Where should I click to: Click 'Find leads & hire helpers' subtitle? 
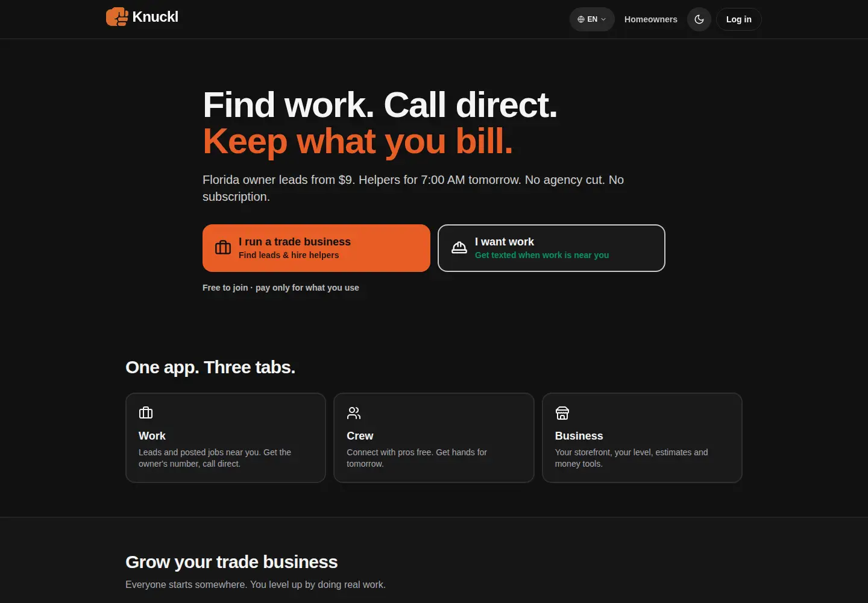[289, 255]
